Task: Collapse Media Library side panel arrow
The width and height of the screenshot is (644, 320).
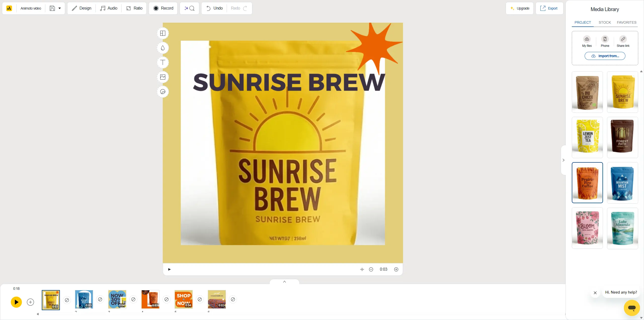Action: point(563,160)
